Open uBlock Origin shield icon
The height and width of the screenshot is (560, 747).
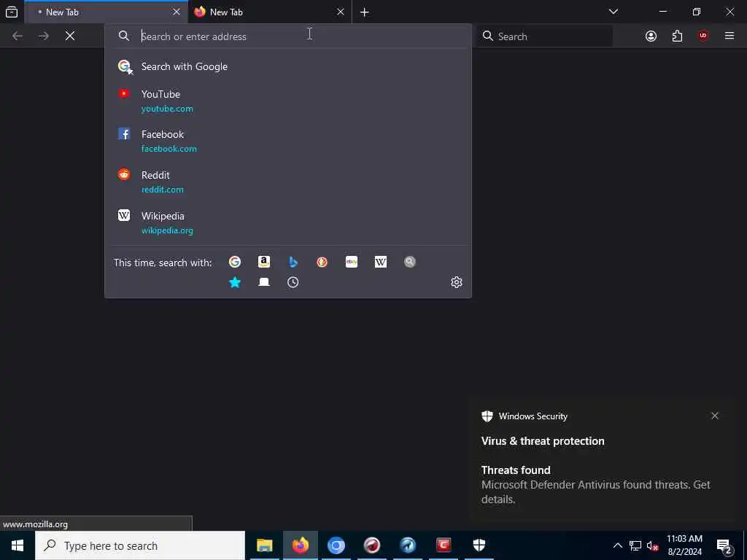point(703,36)
